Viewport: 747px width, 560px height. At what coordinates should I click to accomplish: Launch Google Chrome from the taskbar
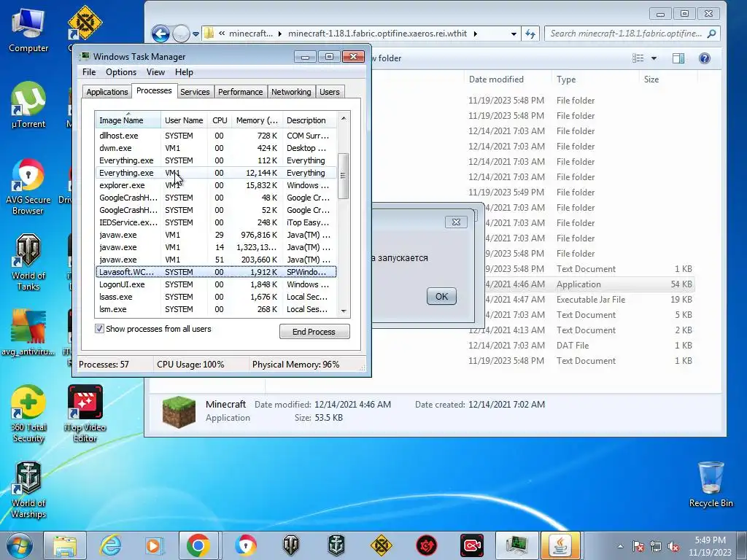[x=198, y=545]
